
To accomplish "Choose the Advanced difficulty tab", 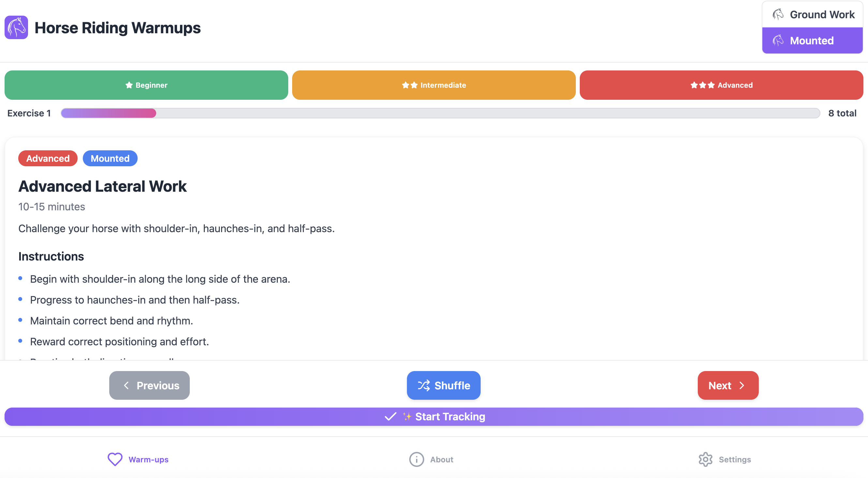I will pyautogui.click(x=721, y=85).
